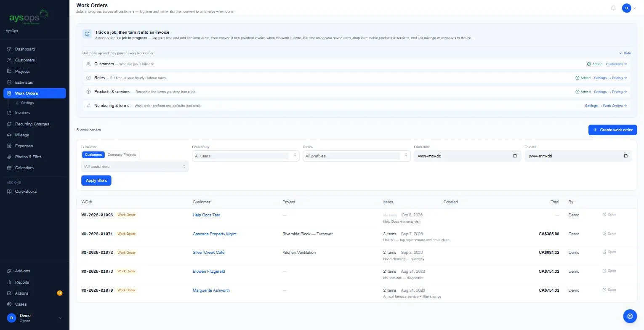Click the To date input field
This screenshot has width=644, height=330.
coord(578,156)
